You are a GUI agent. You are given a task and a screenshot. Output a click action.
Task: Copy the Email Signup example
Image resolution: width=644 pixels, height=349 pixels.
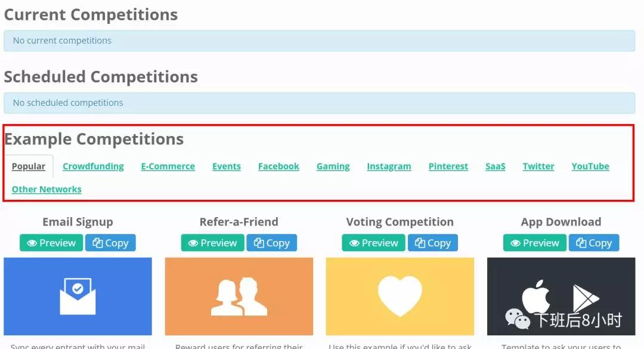(110, 243)
